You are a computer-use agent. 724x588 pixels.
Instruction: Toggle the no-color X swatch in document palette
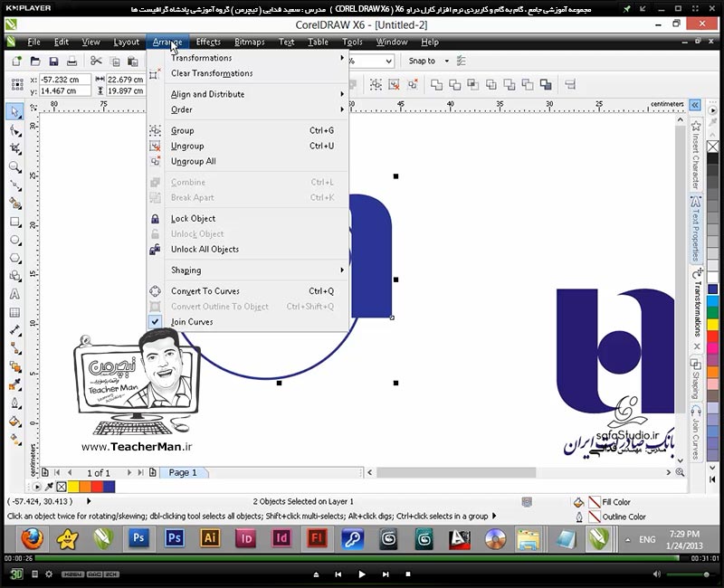pyautogui.click(x=62, y=487)
